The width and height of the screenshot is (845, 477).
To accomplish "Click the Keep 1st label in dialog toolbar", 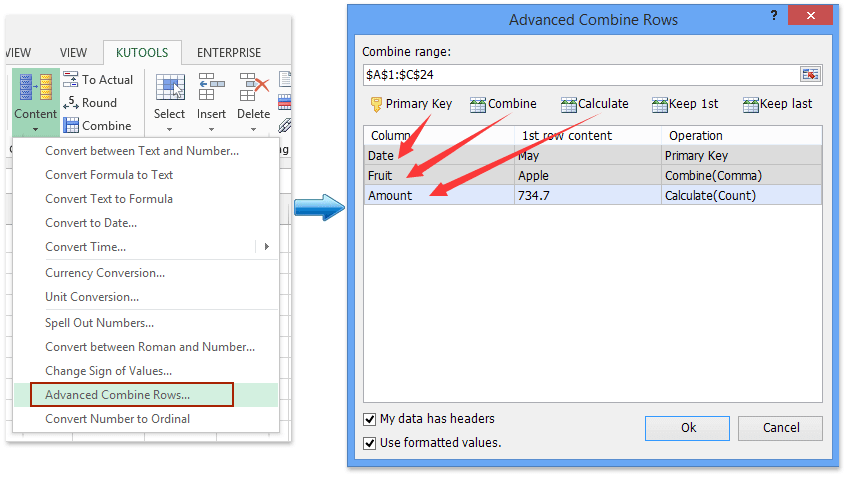I will (694, 103).
